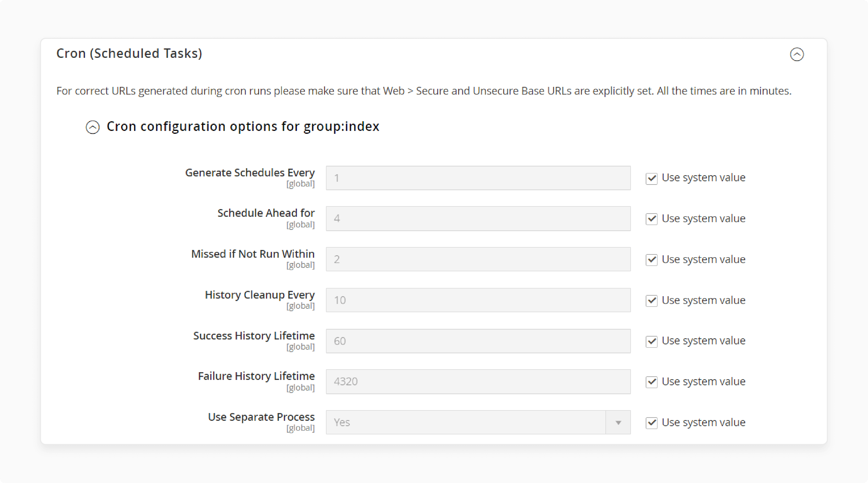The height and width of the screenshot is (483, 868).
Task: Click the note about Secure and Unsecure Base URLs
Action: (424, 91)
